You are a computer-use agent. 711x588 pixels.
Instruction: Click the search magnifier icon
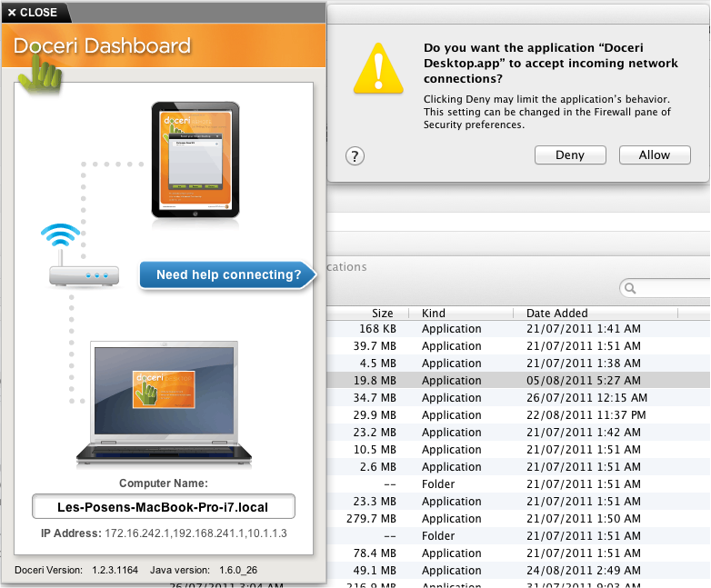[629, 288]
